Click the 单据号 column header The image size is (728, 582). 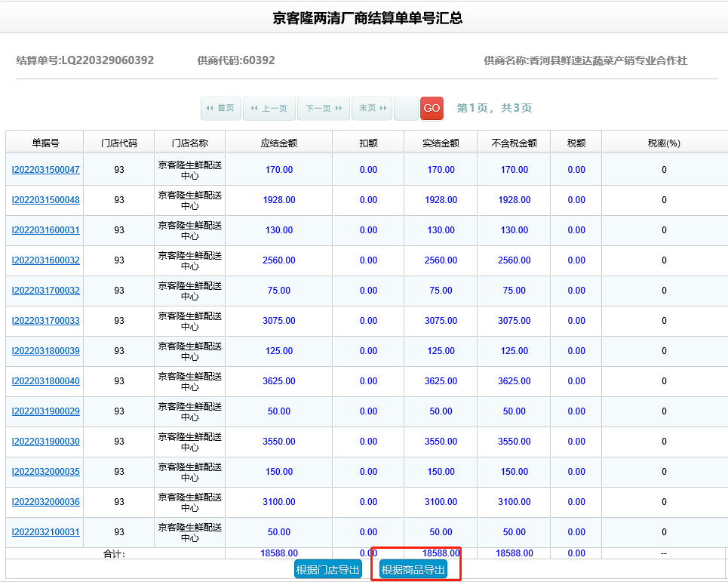[x=45, y=143]
